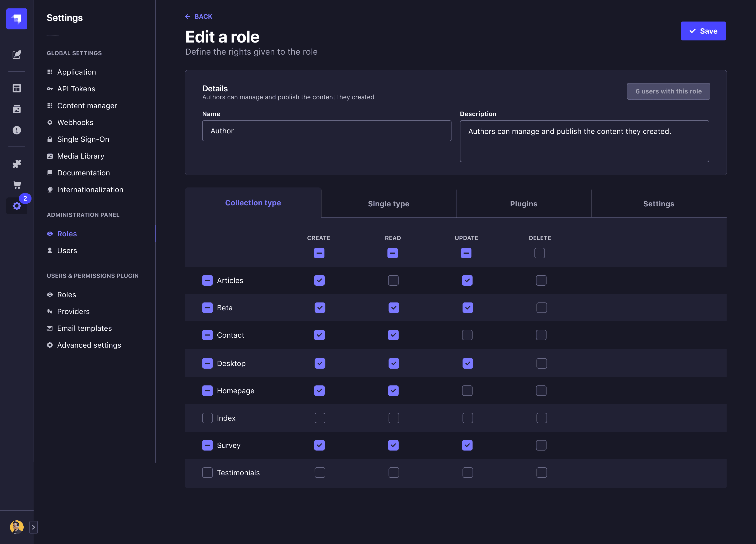Click the info circle sidebar icon
Viewport: 756px width, 544px height.
[x=17, y=130]
